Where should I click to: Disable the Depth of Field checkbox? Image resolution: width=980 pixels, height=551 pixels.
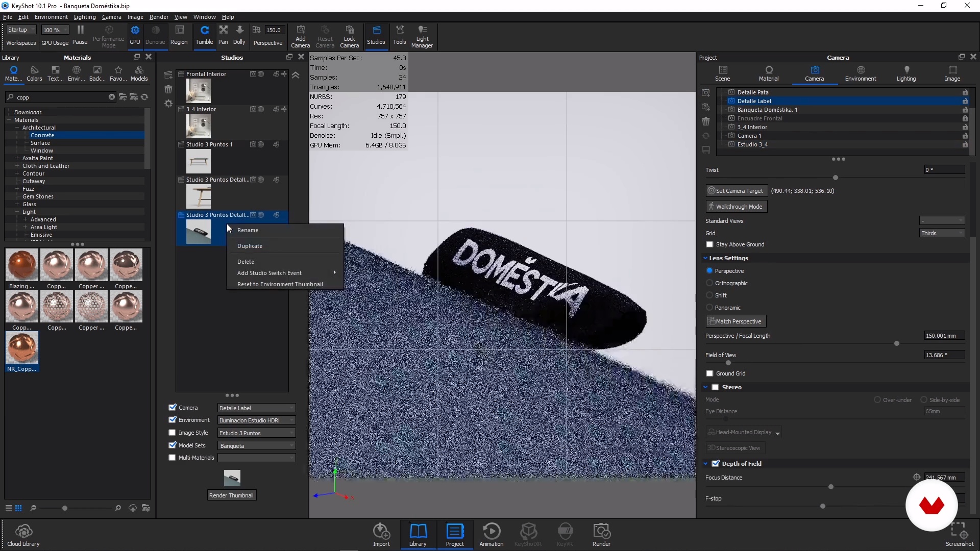716,463
